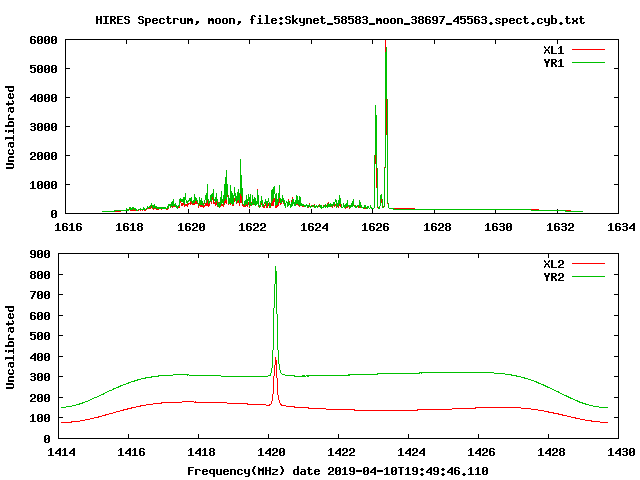Screen dimensions: 640x480
Task: Click the YR1 legend label
Action: point(553,63)
